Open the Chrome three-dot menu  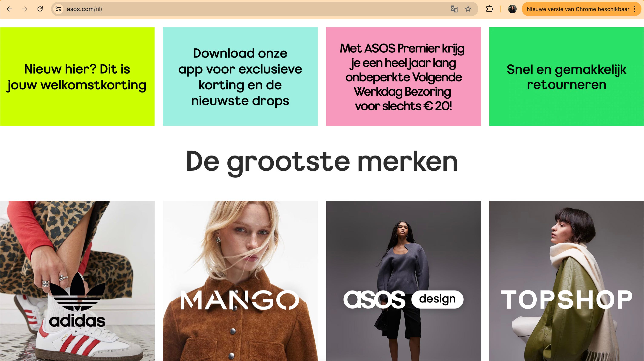(x=634, y=9)
